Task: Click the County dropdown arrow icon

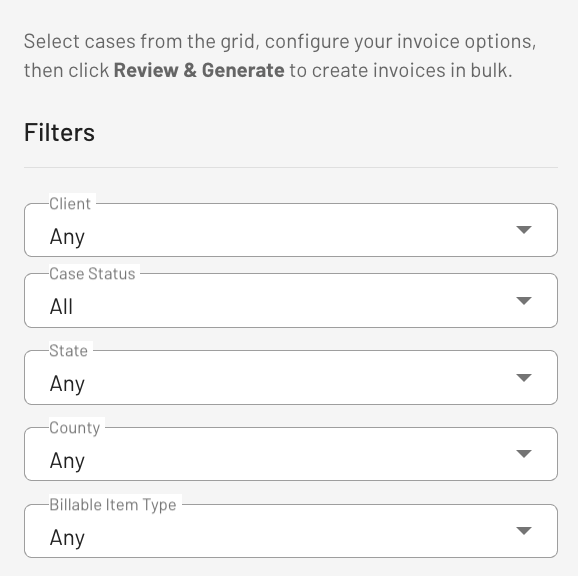Action: [x=523, y=453]
